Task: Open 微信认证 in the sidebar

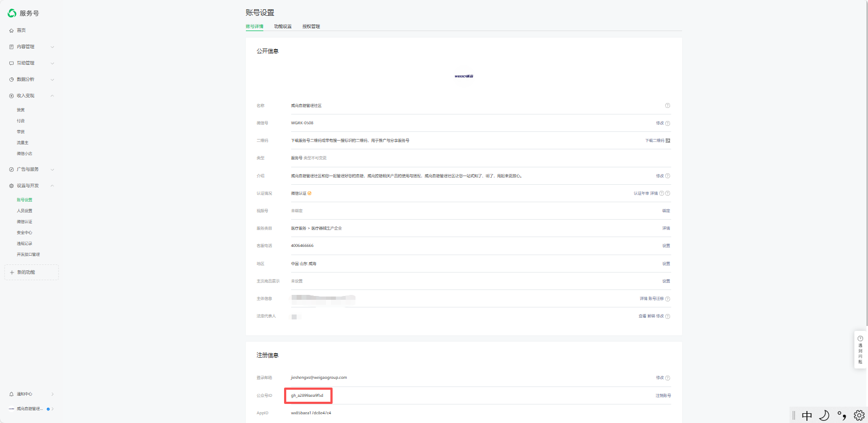Action: click(25, 222)
